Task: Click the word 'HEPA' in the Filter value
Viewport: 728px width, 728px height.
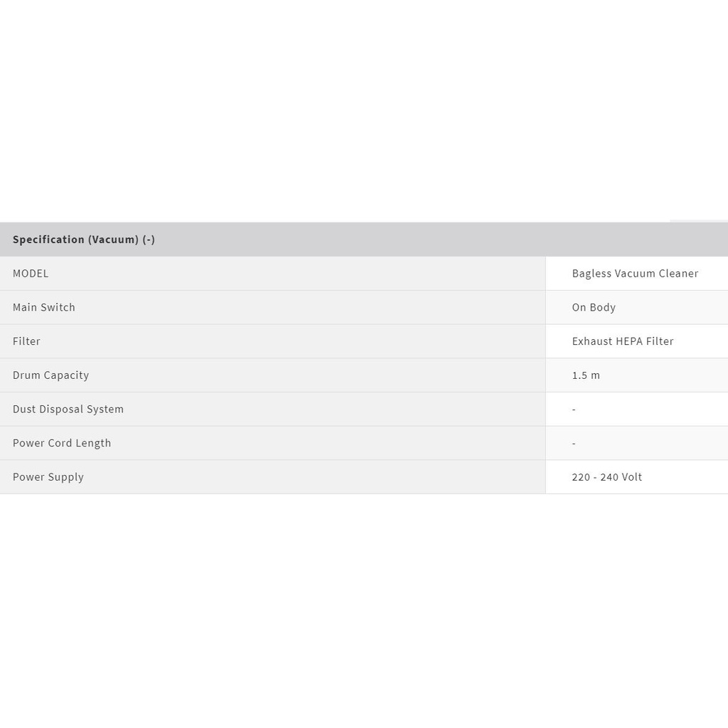Action: click(x=629, y=341)
